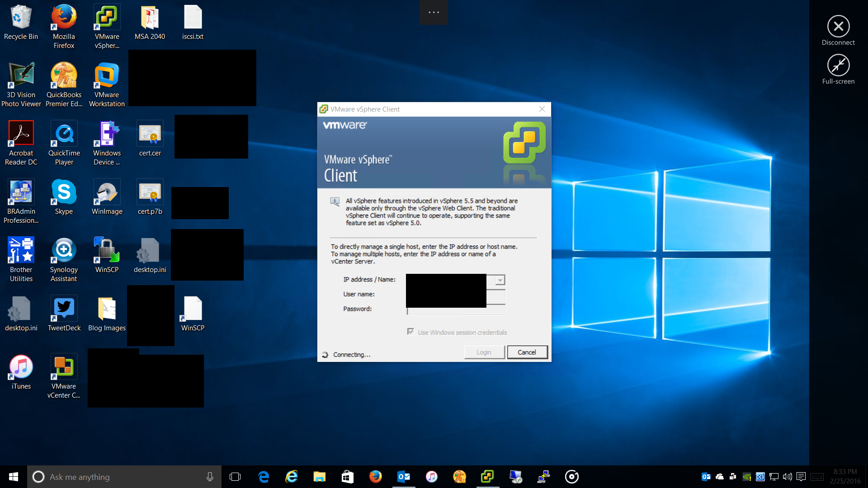Click the Login button
Viewport: 868px width, 488px height.
coord(484,352)
